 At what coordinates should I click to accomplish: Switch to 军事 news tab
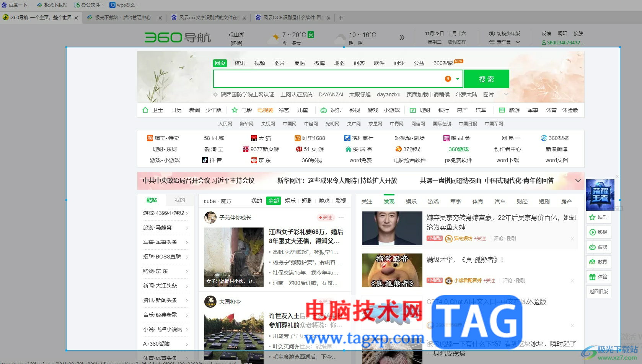pos(456,201)
